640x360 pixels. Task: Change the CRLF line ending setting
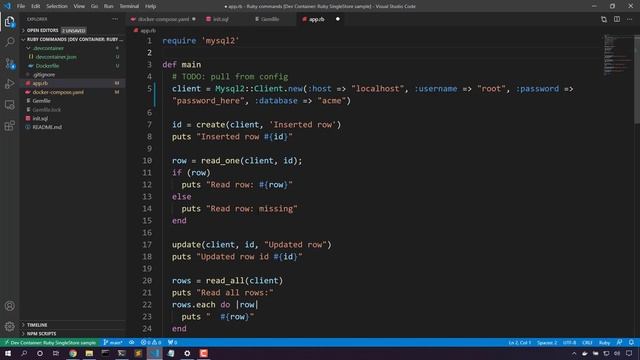coord(587,342)
